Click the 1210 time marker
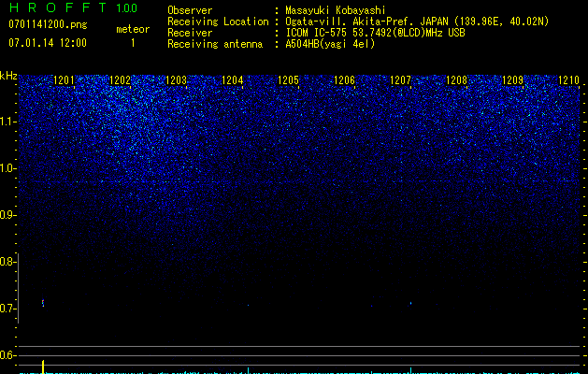This screenshot has height=374, width=588. [569, 80]
